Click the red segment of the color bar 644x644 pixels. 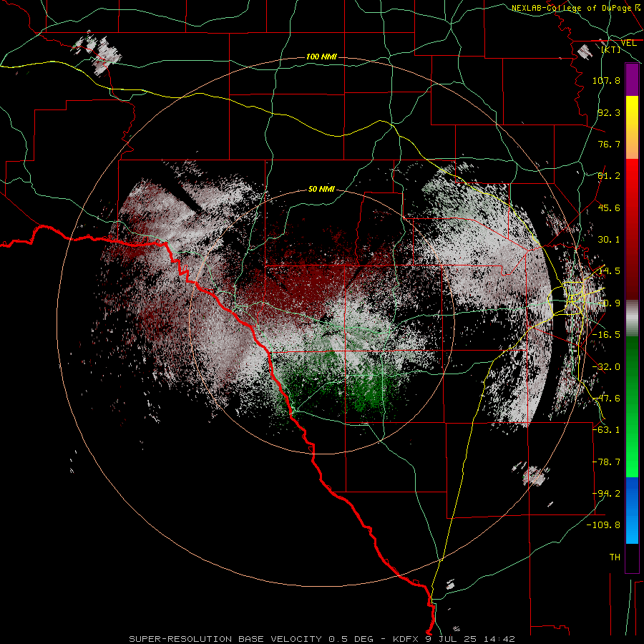click(632, 229)
